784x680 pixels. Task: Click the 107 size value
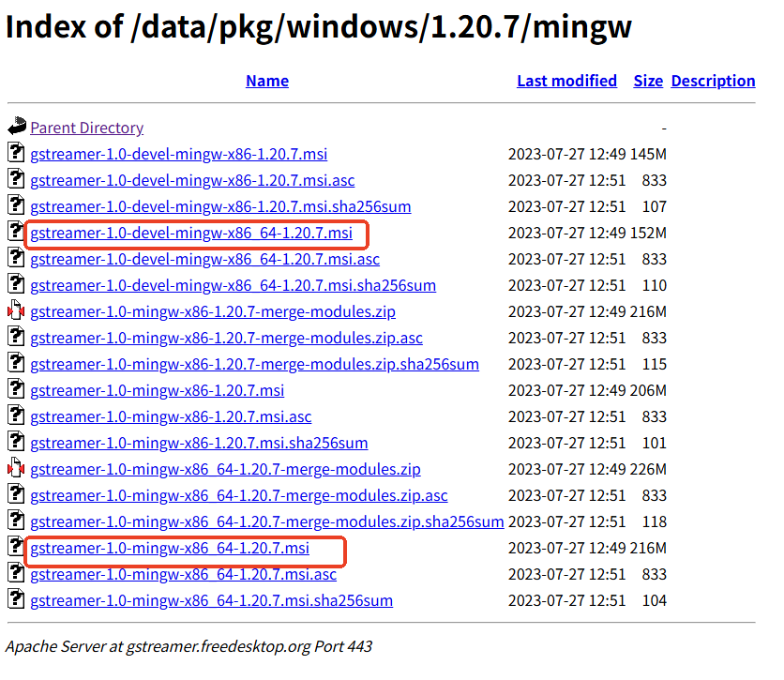coord(654,206)
